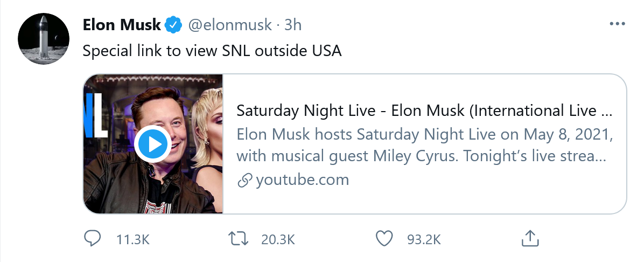Open the @elonmusk handle link
The height and width of the screenshot is (262, 644).
tap(228, 25)
